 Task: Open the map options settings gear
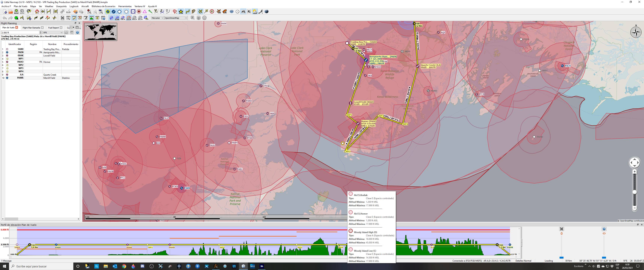pos(204,18)
